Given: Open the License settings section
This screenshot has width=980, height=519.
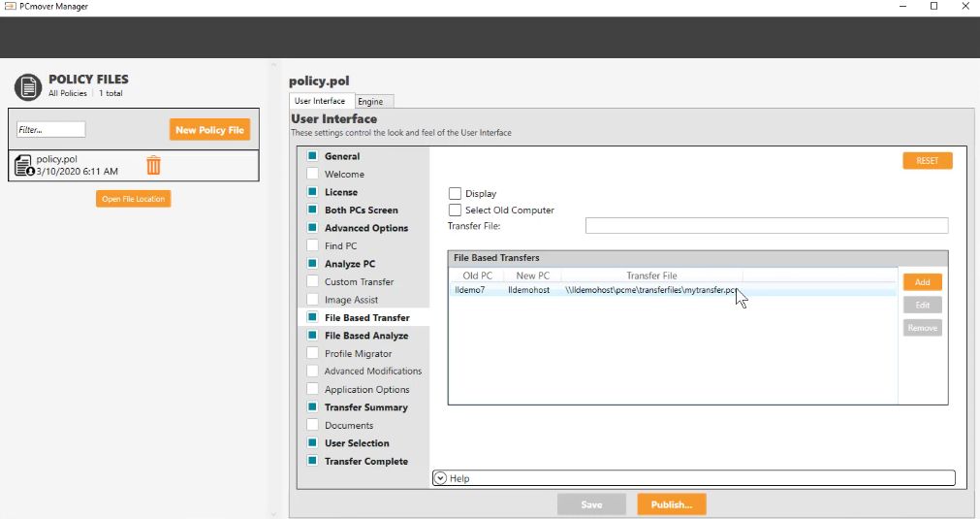Looking at the screenshot, I should (x=341, y=192).
